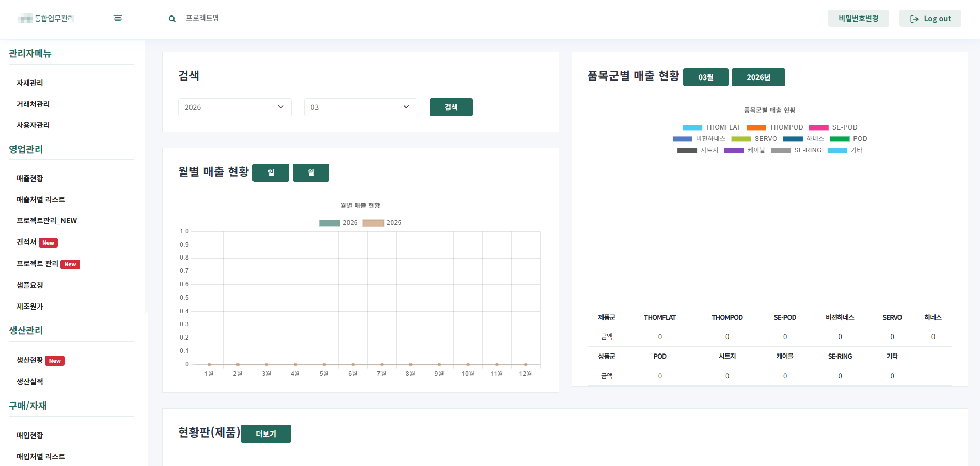Select 매출현황 in the sidebar
This screenshot has width=980, height=466.
pos(29,178)
